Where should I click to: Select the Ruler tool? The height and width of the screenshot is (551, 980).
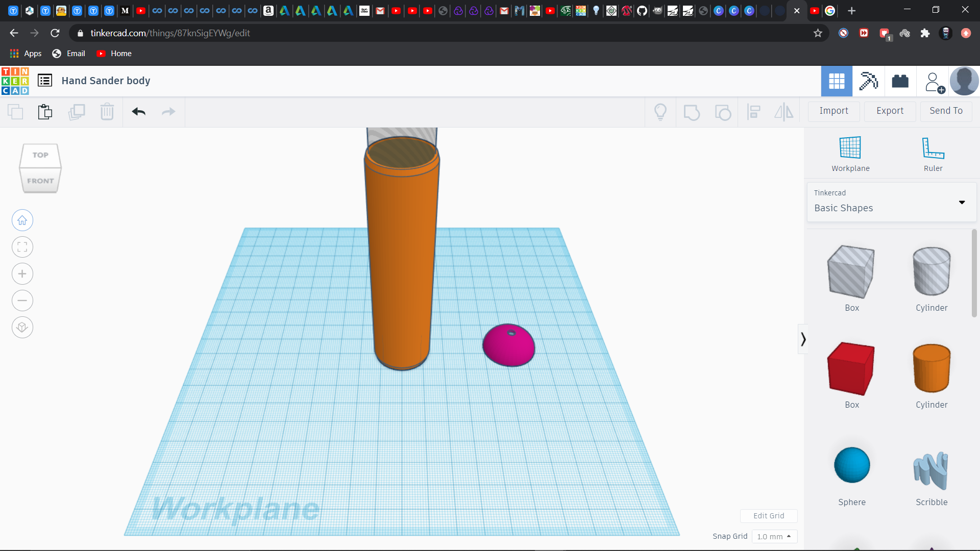(x=933, y=154)
